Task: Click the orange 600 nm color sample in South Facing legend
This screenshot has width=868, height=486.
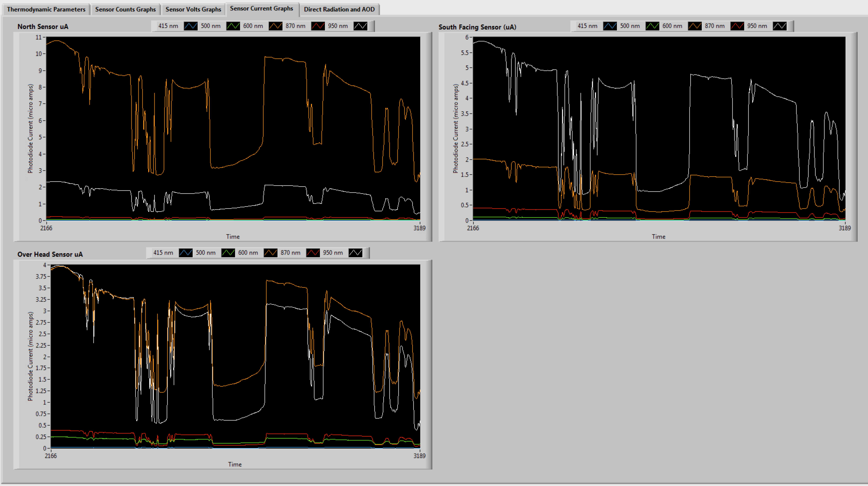Action: click(695, 26)
